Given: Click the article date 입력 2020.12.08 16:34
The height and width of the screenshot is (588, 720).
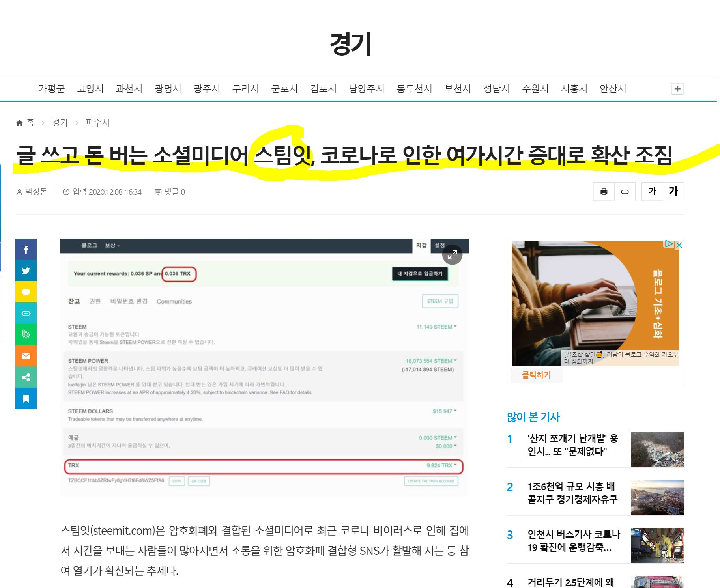Looking at the screenshot, I should click(x=102, y=192).
